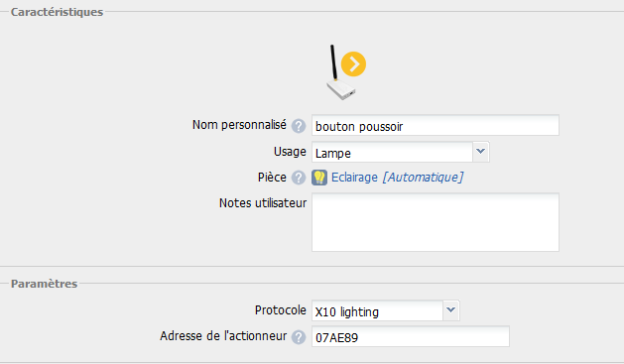
Task: Open help icon next to Pièce
Action: tap(299, 178)
